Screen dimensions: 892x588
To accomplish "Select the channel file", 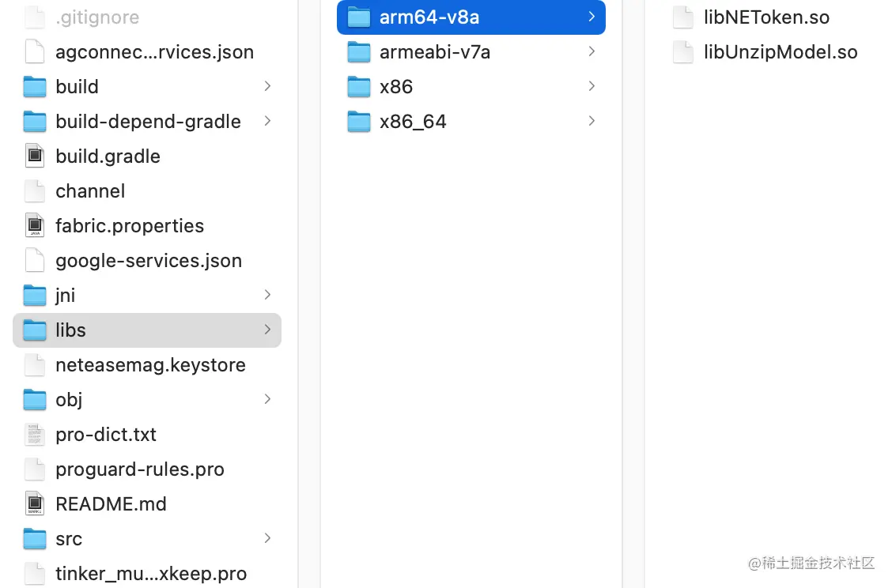I will tap(90, 191).
